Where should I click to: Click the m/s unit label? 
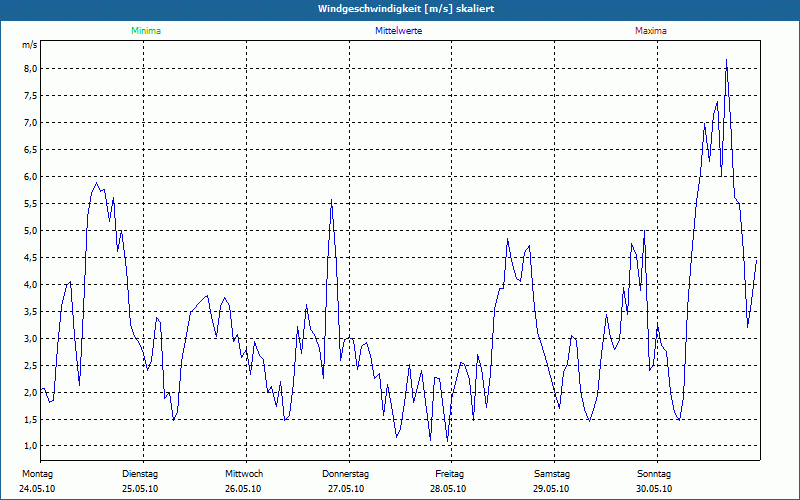[29, 45]
